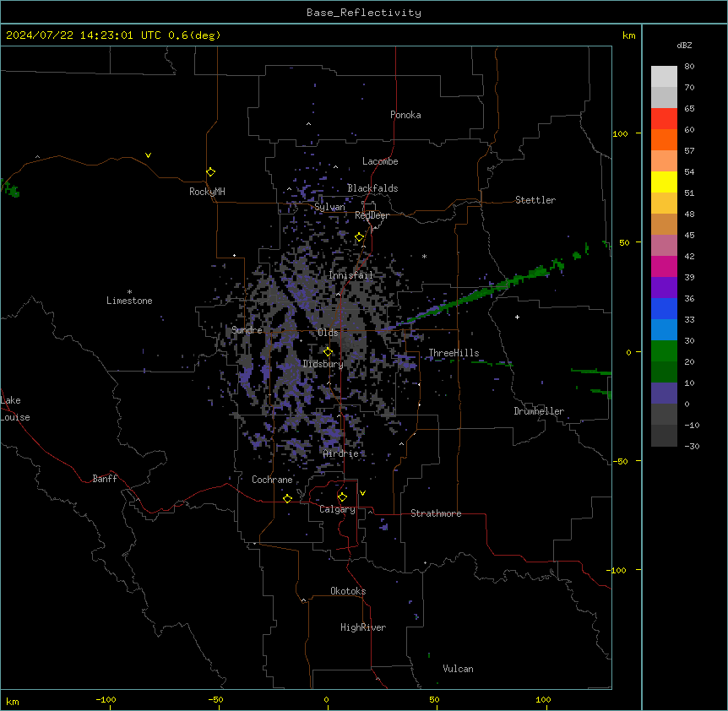728x711 pixels.
Task: Click the white caret marker south of Ponoka
Action: coord(309,124)
